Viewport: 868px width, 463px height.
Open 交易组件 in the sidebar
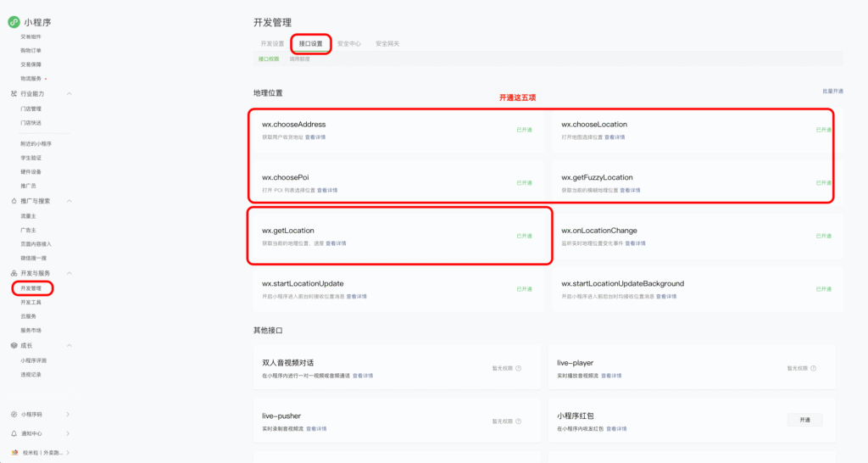pos(31,37)
